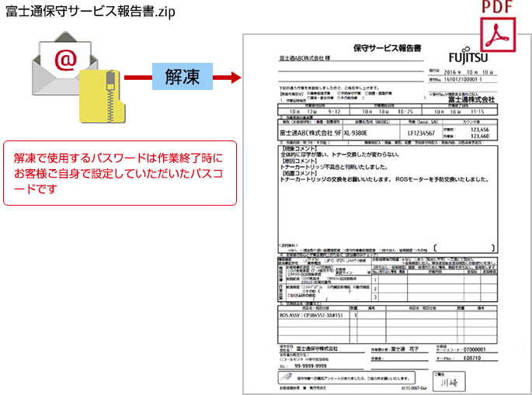Screen dimensions: 532x395
Task: Click the 川崎 signature box
Action: pos(449,382)
